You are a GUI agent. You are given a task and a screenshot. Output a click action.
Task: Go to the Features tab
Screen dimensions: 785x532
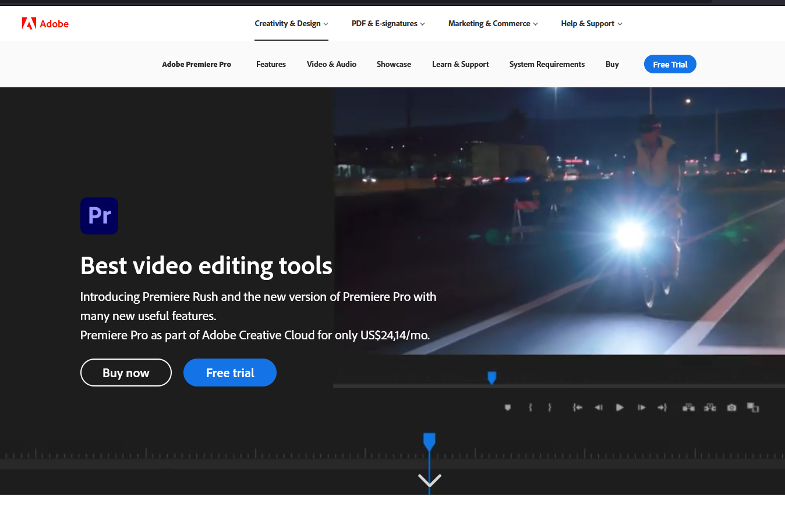pyautogui.click(x=271, y=65)
